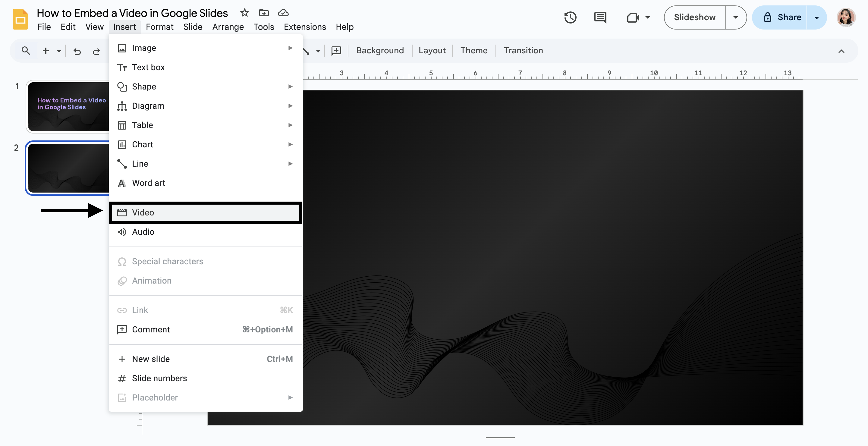868x446 pixels.
Task: Click the speaker notes drag handle
Action: tap(500, 437)
